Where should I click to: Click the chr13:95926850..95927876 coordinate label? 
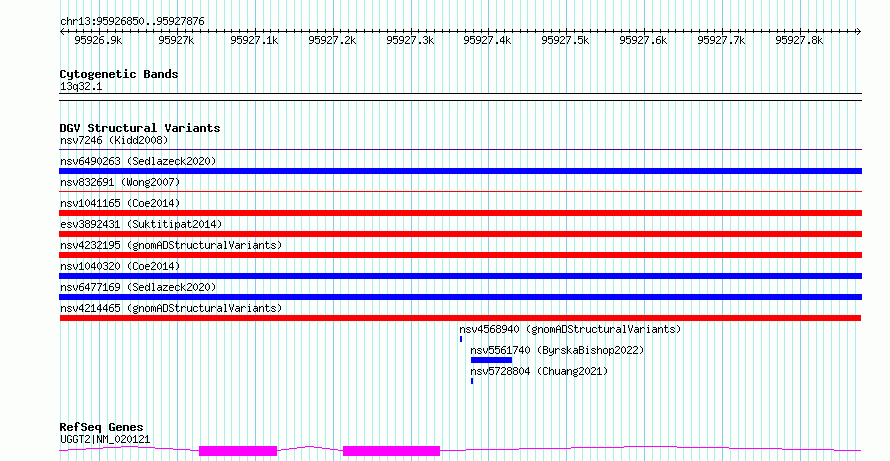(x=132, y=21)
